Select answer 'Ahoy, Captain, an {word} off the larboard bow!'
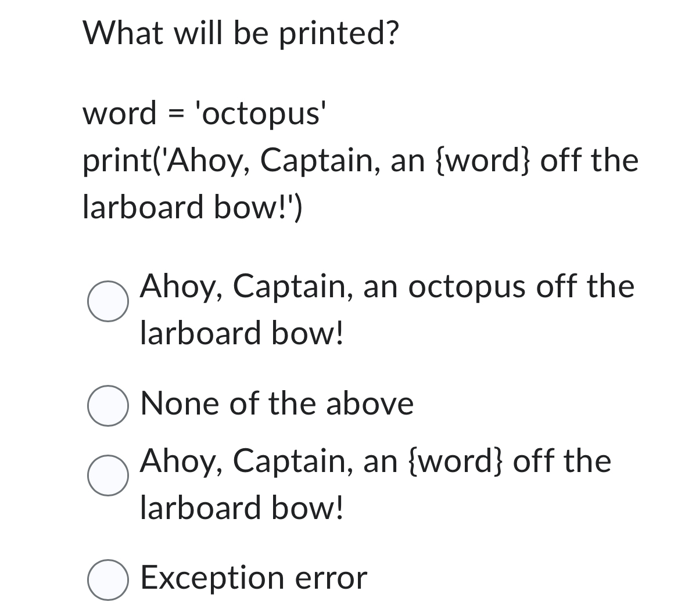The image size is (685, 616). click(109, 476)
